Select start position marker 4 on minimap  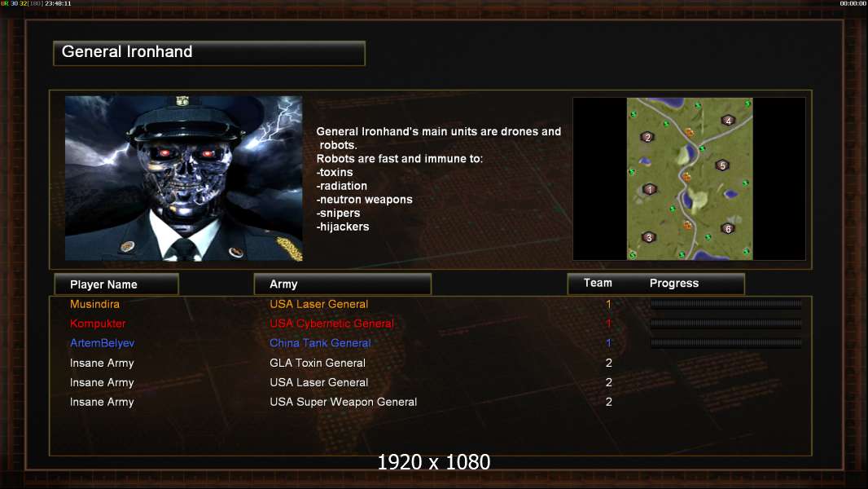point(728,121)
